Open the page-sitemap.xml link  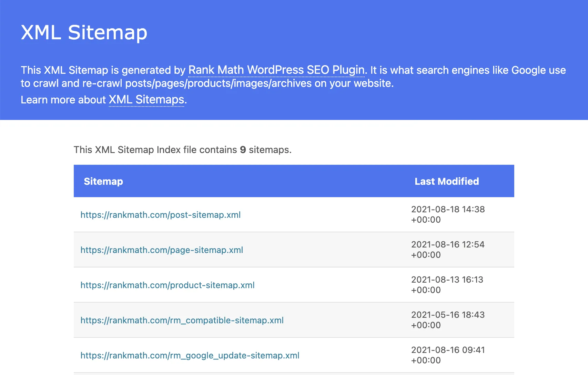(x=162, y=250)
